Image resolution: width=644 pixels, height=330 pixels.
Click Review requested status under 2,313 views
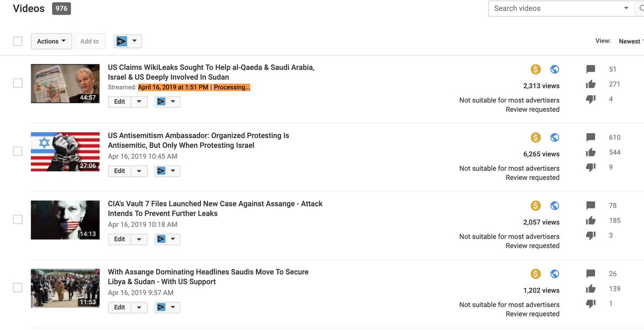532,109
